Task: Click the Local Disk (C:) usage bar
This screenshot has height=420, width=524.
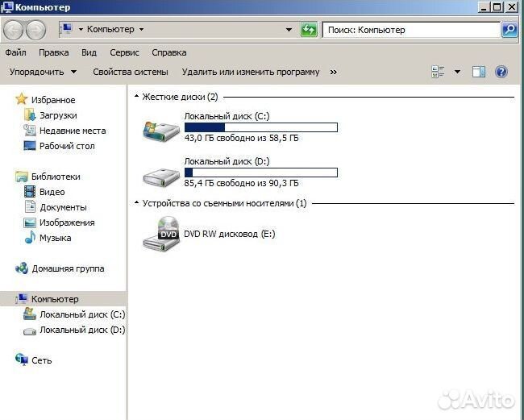Action: click(260, 127)
